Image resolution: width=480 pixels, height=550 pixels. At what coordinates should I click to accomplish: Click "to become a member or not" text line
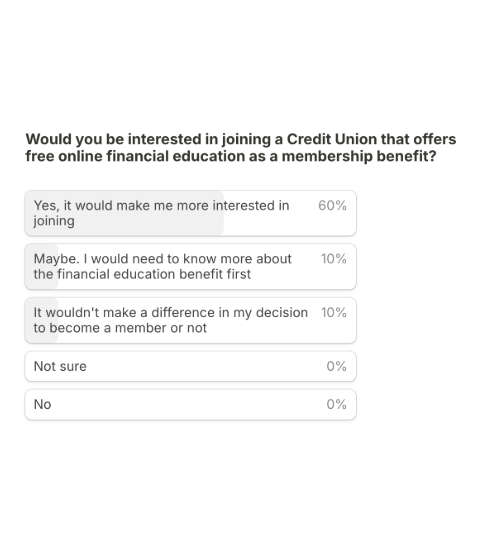[120, 328]
